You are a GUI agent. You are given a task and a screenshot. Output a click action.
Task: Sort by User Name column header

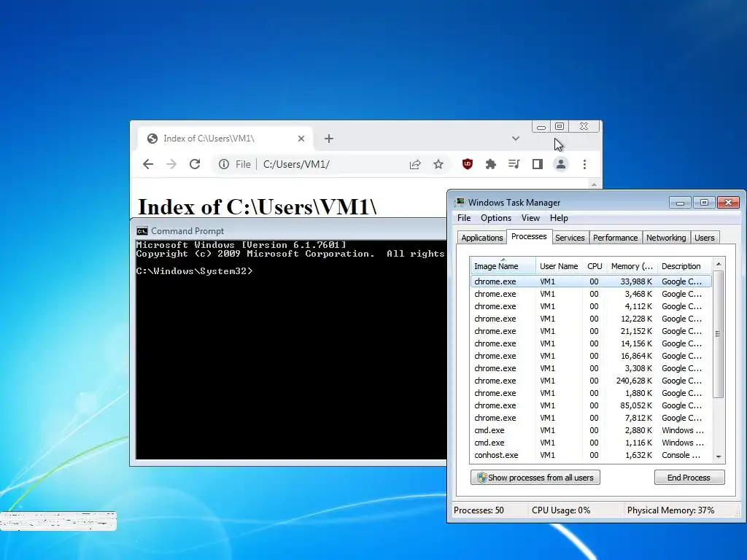coord(559,266)
